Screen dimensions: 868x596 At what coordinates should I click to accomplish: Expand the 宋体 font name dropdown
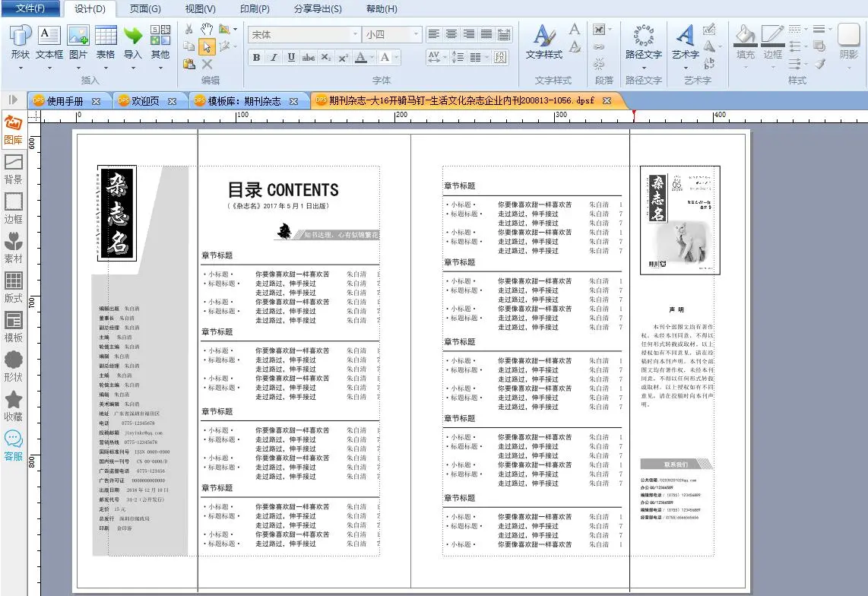point(355,35)
